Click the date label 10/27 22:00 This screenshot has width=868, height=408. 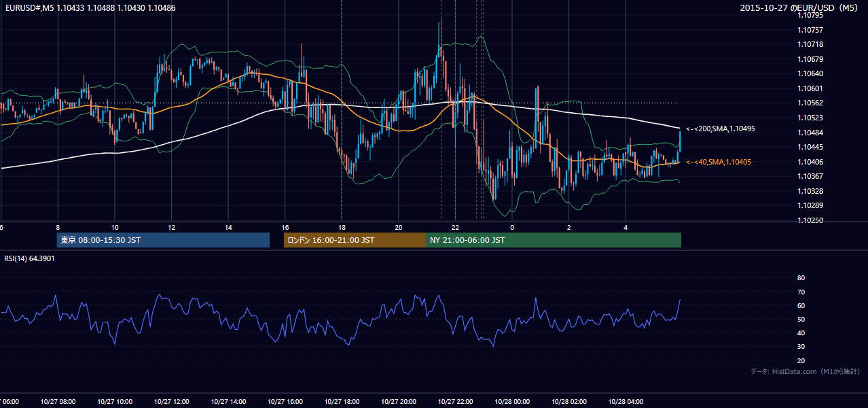pos(455,402)
